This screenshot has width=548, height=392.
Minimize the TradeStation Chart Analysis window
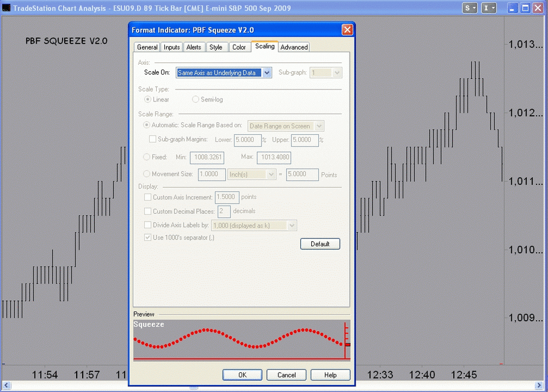point(512,8)
